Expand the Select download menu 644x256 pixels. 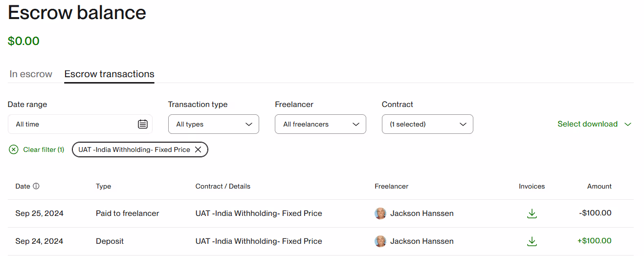click(x=594, y=124)
